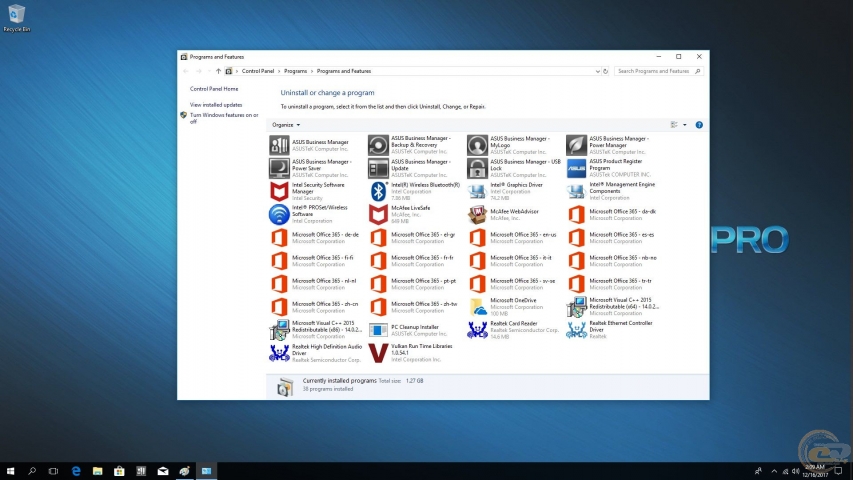The width and height of the screenshot is (853, 480).
Task: Click the Search Programs and Features field
Action: click(658, 71)
